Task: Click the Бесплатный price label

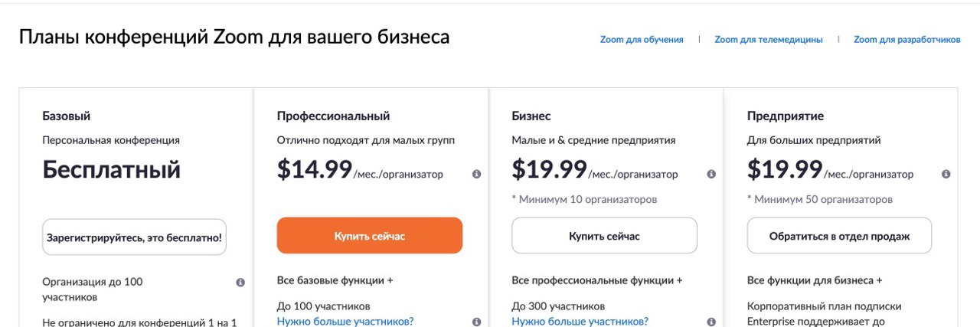Action: pos(112,169)
